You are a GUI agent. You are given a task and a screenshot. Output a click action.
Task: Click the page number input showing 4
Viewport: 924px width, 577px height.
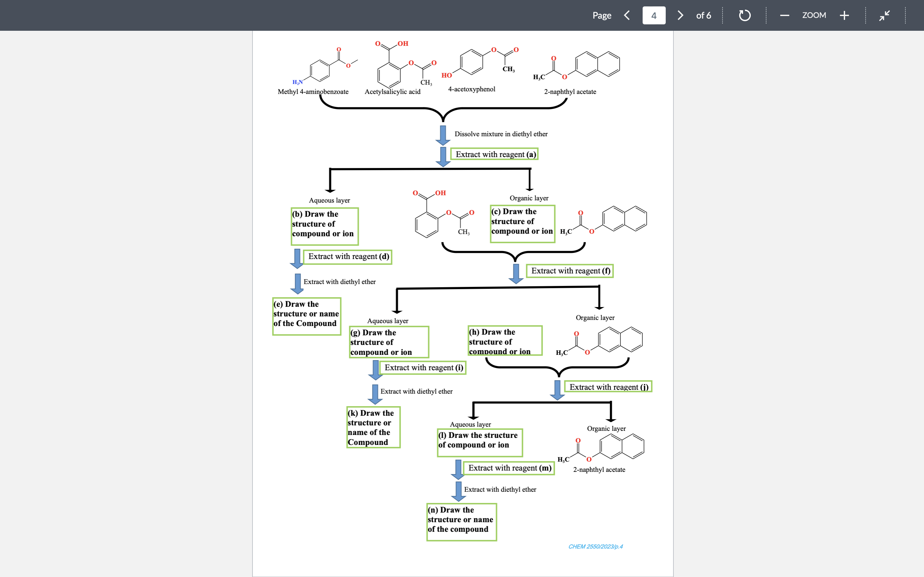pos(654,15)
